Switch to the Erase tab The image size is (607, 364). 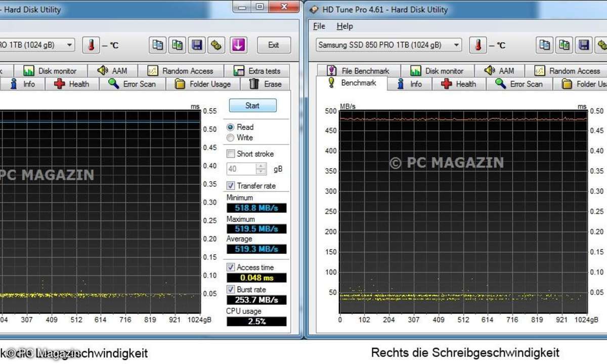point(266,84)
